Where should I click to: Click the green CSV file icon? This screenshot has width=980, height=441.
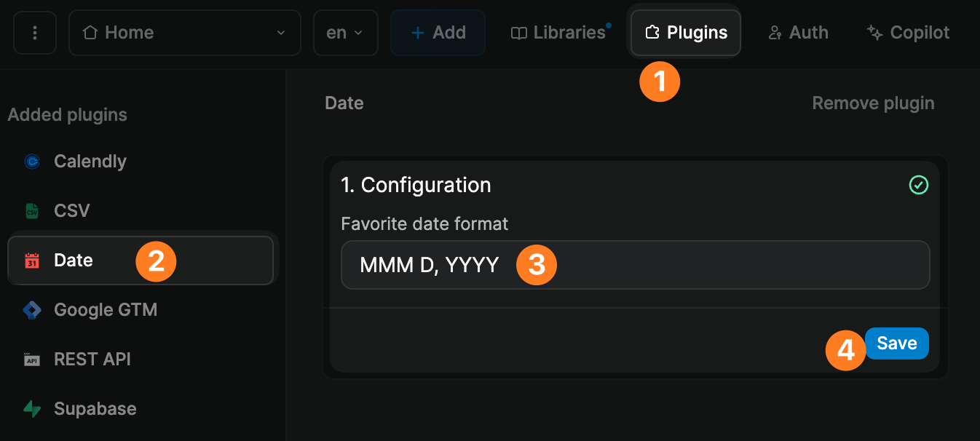click(32, 211)
